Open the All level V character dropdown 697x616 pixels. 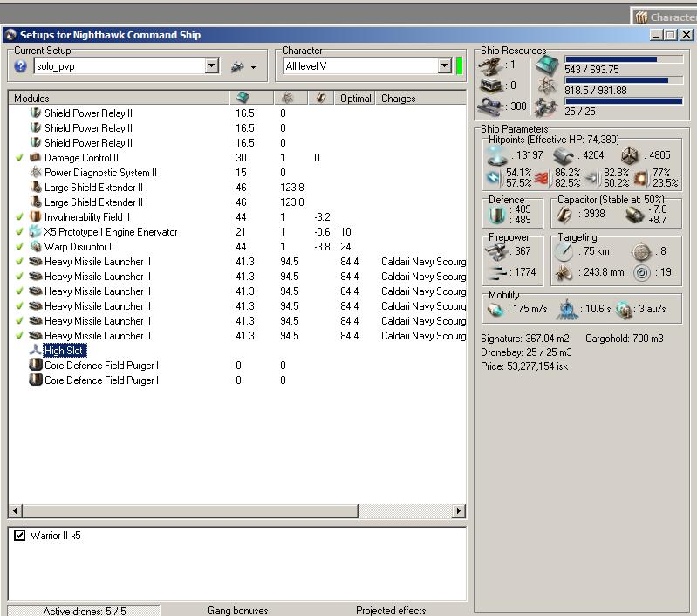coord(445,66)
